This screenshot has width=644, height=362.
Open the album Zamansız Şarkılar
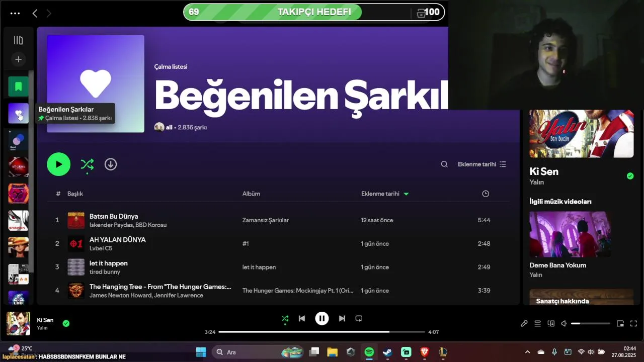(x=266, y=220)
